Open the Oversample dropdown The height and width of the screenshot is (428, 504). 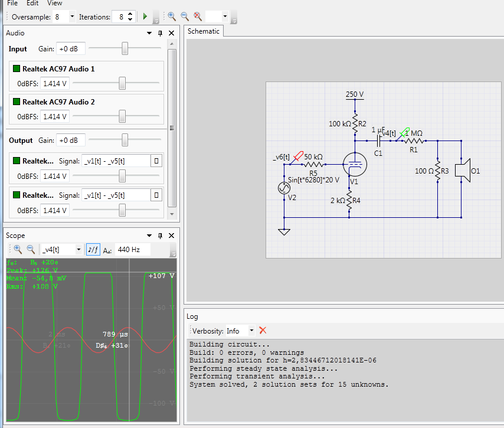72,17
